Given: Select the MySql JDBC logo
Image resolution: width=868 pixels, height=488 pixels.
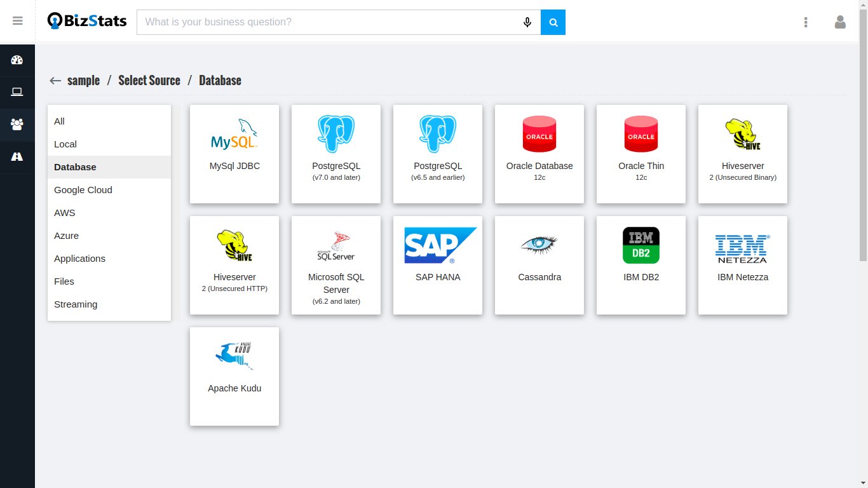Looking at the screenshot, I should (x=234, y=134).
